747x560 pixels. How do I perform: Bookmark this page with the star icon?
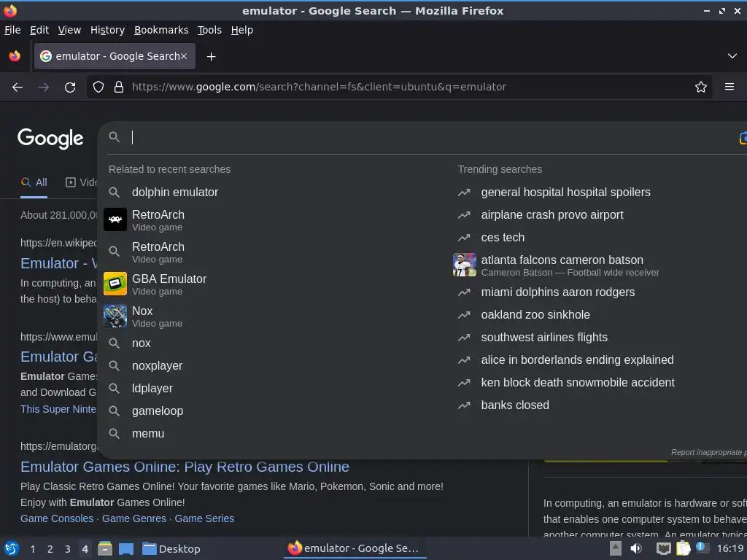pos(701,87)
